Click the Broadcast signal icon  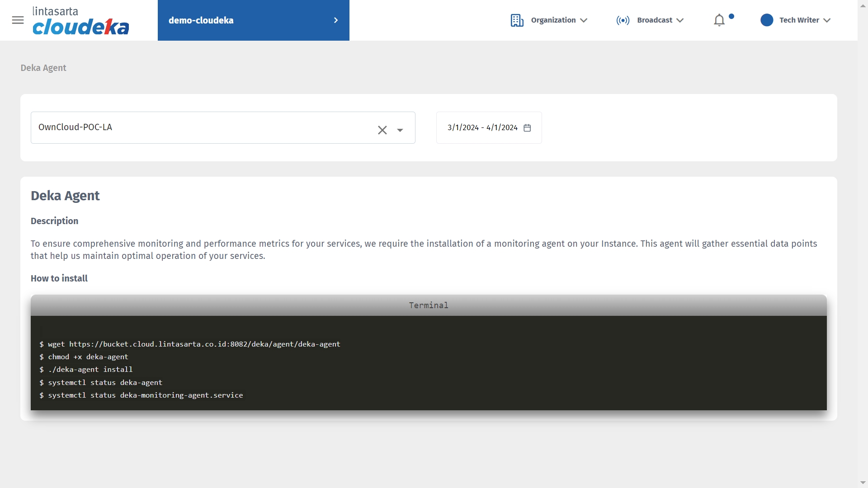(623, 20)
